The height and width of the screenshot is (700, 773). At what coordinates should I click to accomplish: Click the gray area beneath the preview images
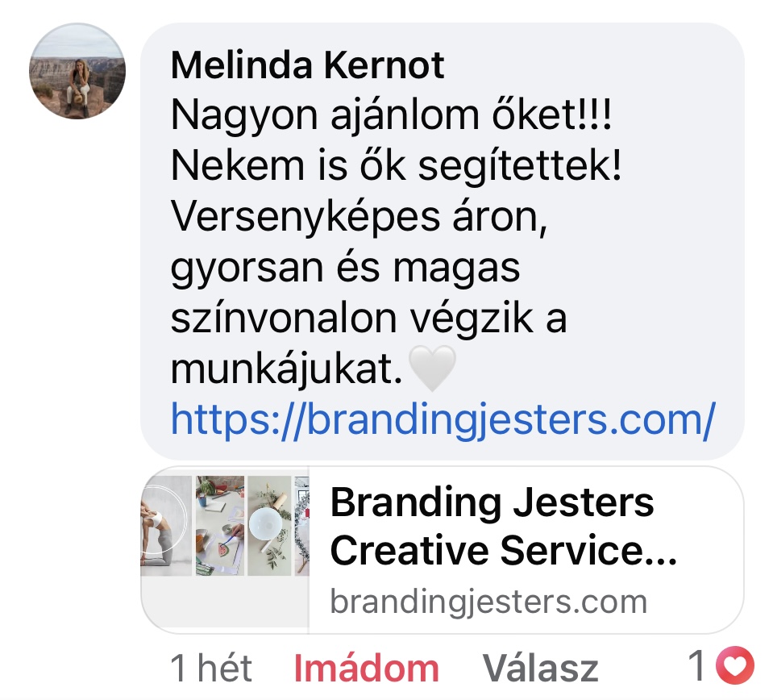(x=225, y=602)
